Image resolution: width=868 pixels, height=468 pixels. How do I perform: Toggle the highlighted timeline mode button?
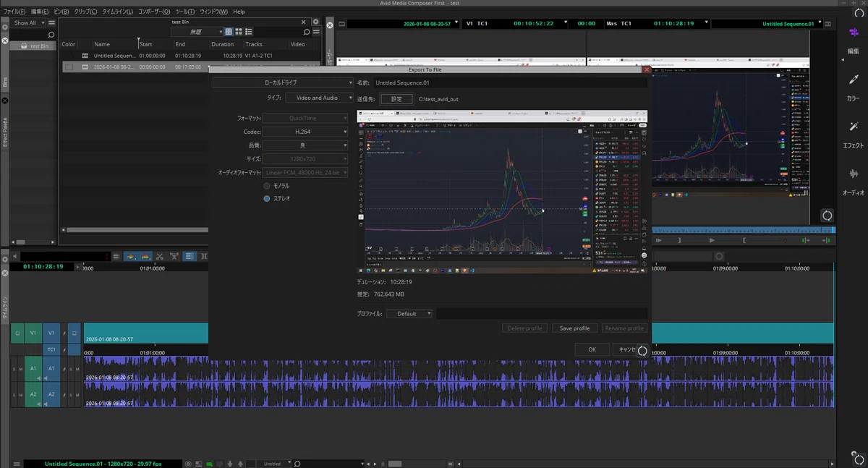point(189,256)
